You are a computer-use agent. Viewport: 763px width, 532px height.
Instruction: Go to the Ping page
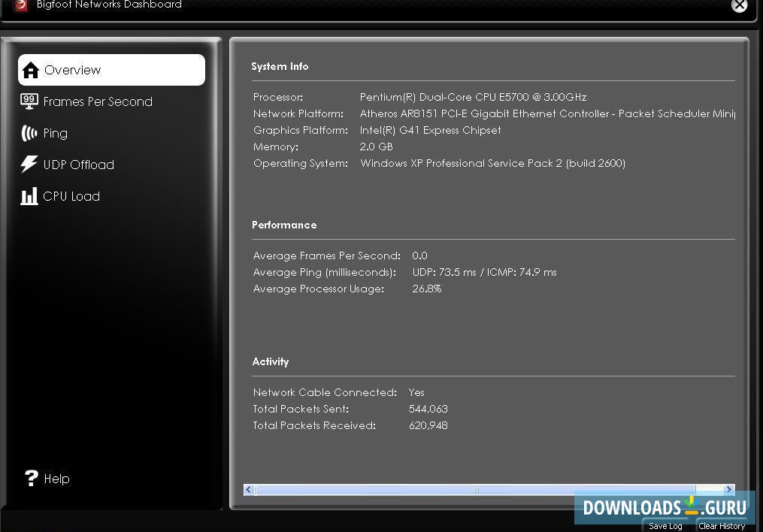(56, 133)
